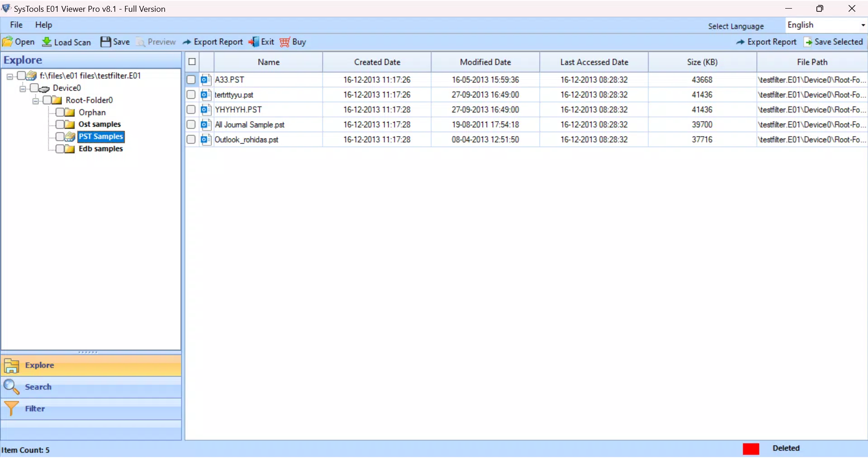Viewport: 868px width, 458px height.
Task: Click the explore panel splitter grip dots
Action: click(88, 352)
